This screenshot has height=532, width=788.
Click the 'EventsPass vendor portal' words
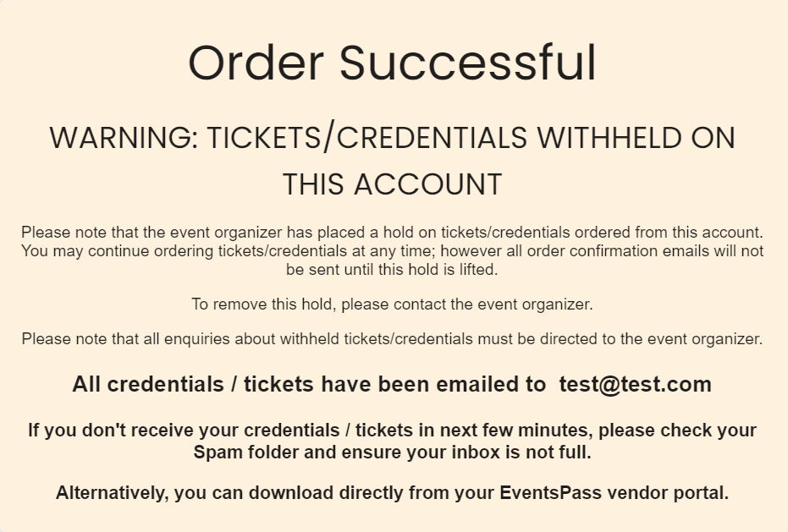[x=614, y=493]
